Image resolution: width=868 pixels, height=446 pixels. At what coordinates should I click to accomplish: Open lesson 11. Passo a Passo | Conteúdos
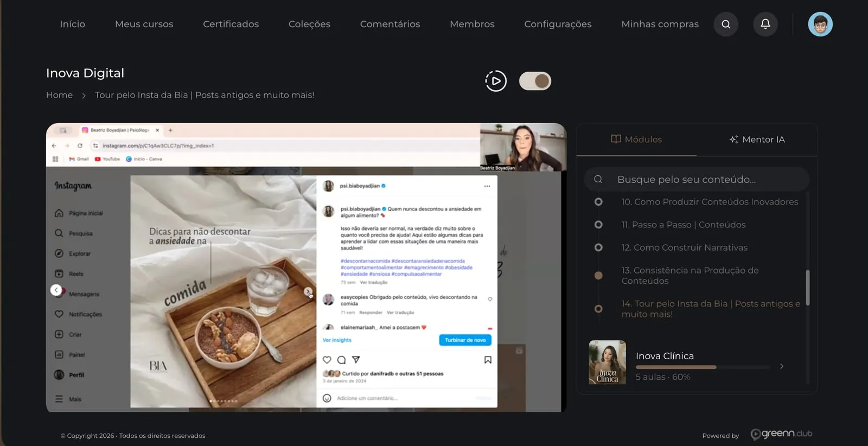click(x=684, y=225)
